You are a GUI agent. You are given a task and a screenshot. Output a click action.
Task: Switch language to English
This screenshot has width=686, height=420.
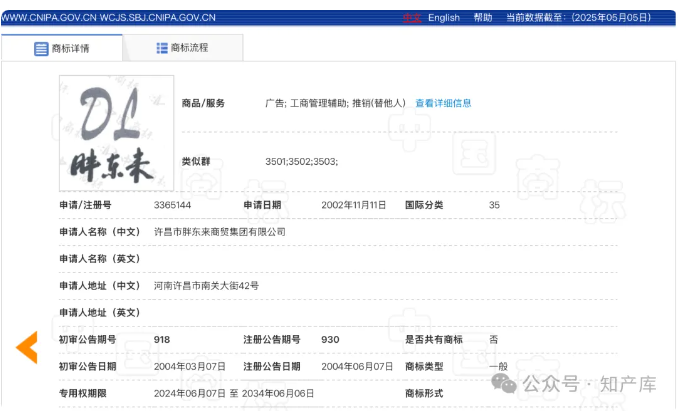(x=444, y=18)
